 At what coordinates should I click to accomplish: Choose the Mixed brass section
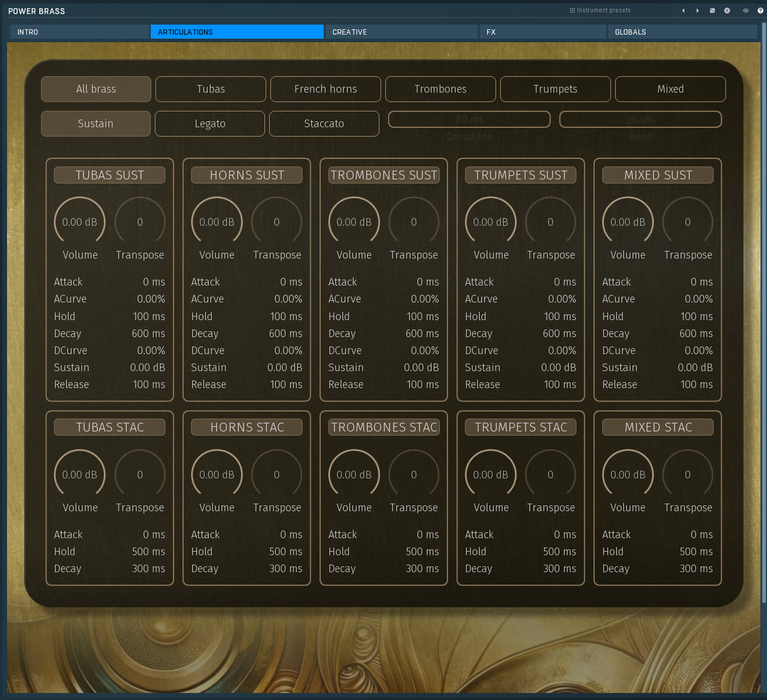[670, 89]
